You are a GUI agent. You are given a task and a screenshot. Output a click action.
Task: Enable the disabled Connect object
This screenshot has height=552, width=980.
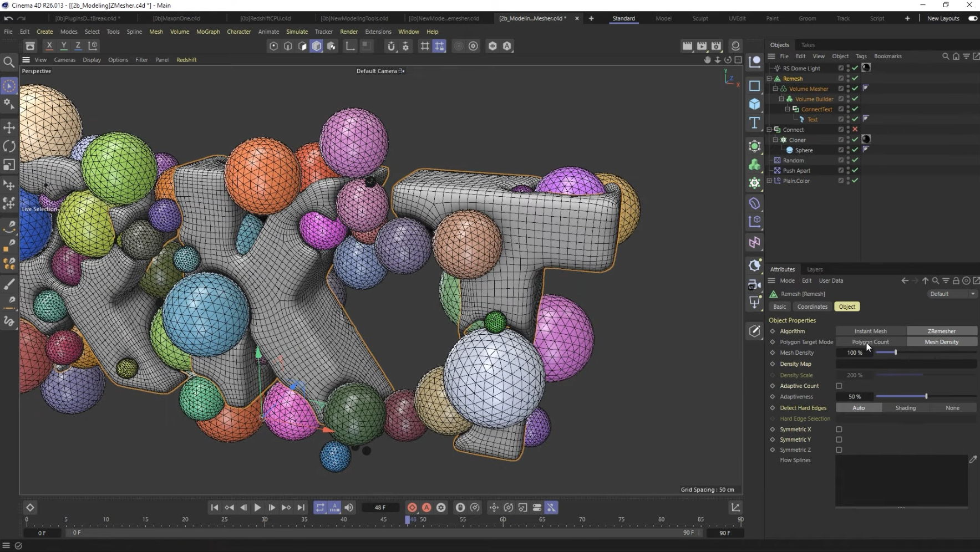point(855,130)
